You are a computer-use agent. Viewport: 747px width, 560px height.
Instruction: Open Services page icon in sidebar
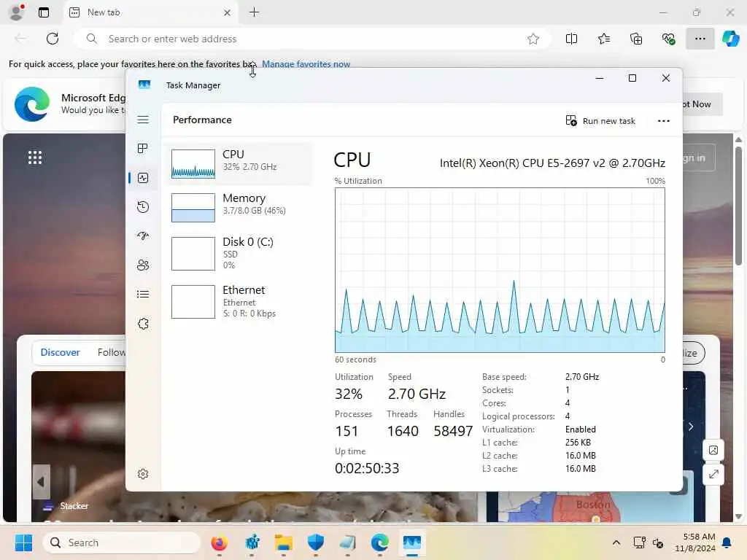pos(143,324)
